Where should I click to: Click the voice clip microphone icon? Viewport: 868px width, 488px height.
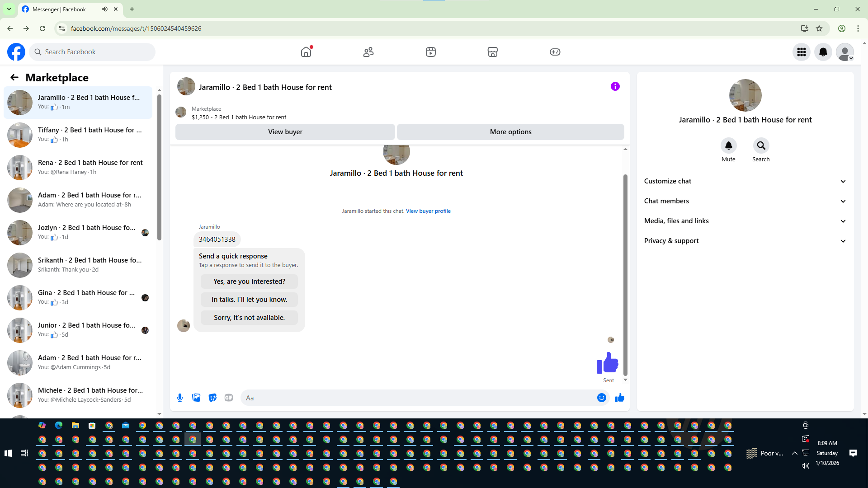point(180,398)
